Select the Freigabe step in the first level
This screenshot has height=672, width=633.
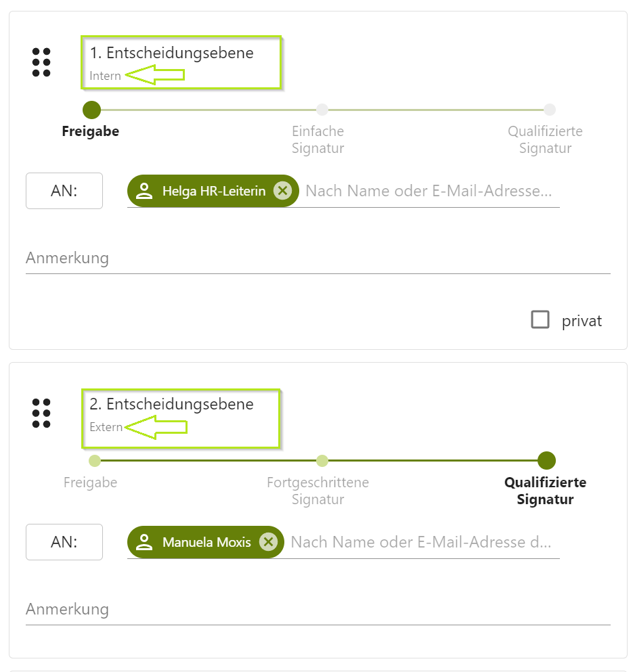click(x=91, y=110)
